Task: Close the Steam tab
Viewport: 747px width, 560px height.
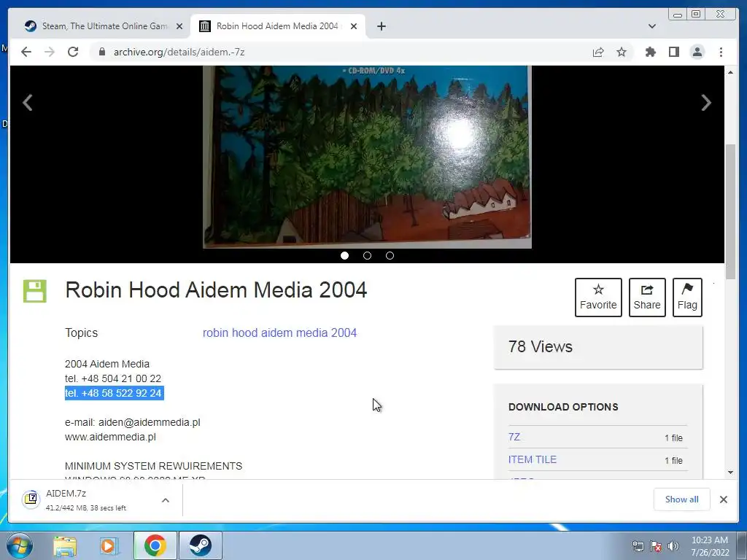Action: (179, 26)
